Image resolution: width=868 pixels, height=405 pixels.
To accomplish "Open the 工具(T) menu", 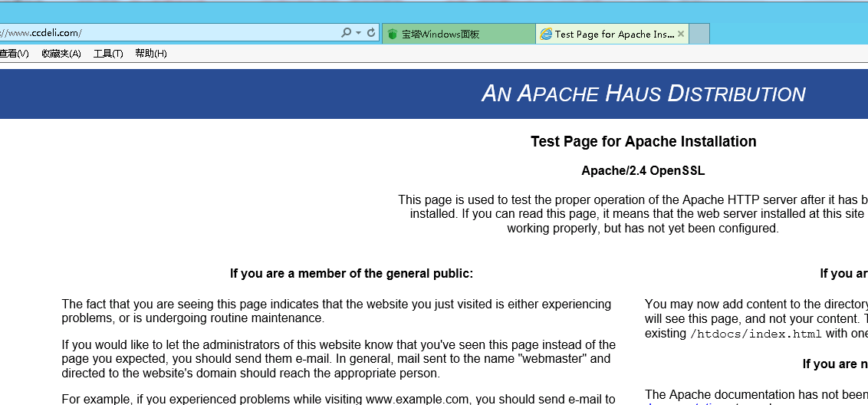I will click(x=108, y=54).
